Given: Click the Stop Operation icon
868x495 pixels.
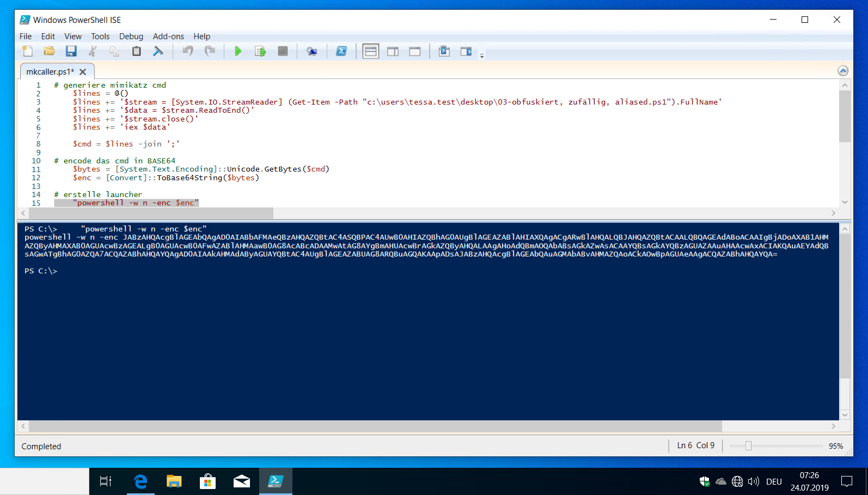Looking at the screenshot, I should coord(283,51).
